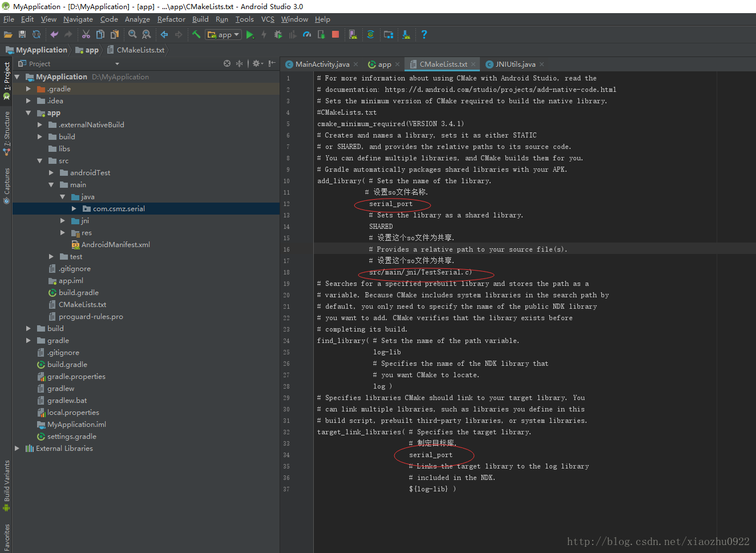Image resolution: width=756 pixels, height=553 pixels.
Task: Expand the androidTest folder
Action: click(x=51, y=172)
